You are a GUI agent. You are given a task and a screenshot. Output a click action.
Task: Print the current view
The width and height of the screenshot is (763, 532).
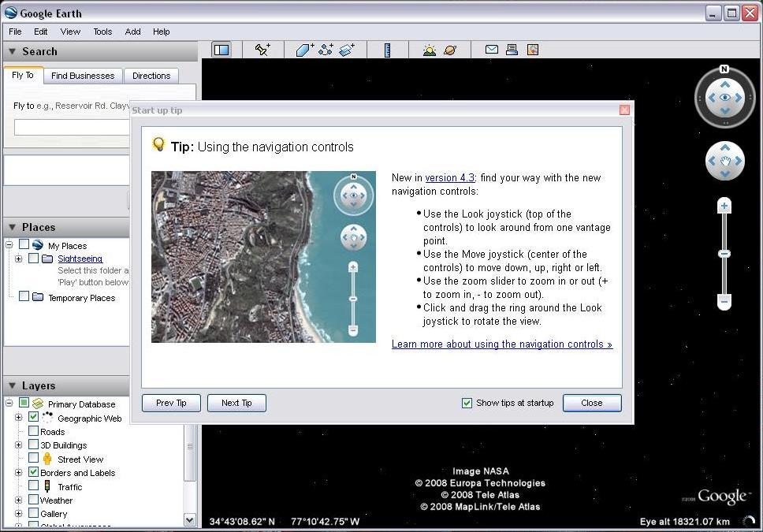tap(512, 49)
